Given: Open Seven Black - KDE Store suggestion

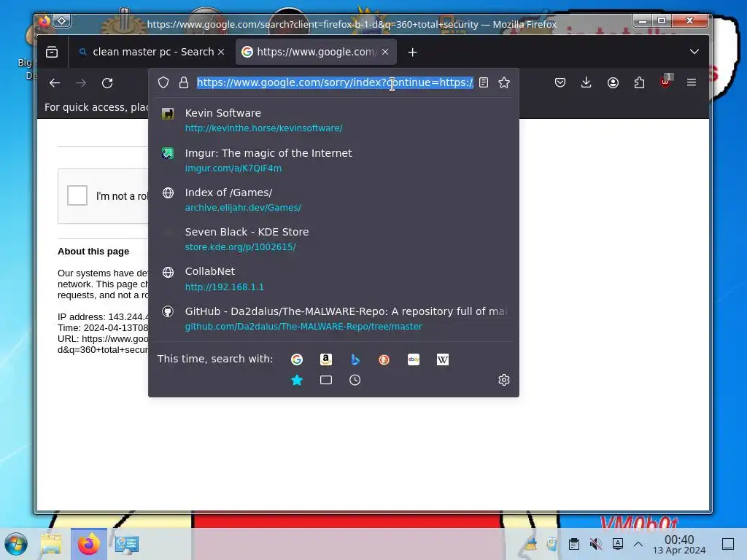Looking at the screenshot, I should pyautogui.click(x=333, y=239).
